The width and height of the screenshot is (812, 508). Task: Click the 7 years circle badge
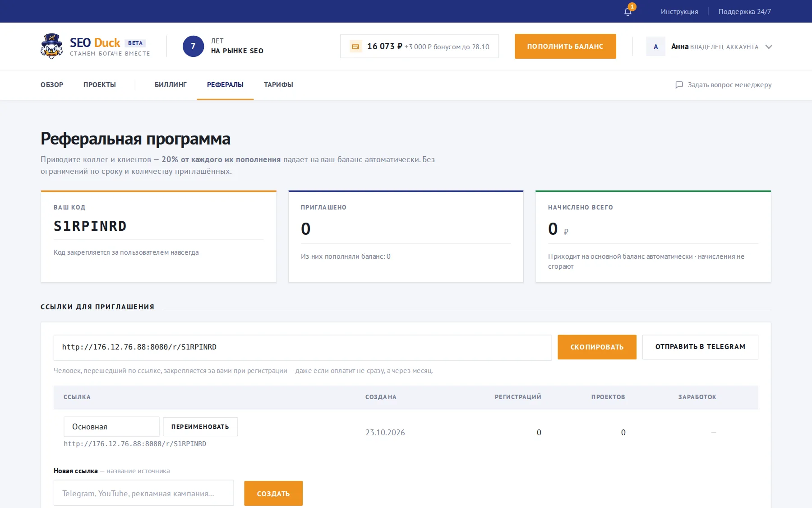pyautogui.click(x=193, y=46)
